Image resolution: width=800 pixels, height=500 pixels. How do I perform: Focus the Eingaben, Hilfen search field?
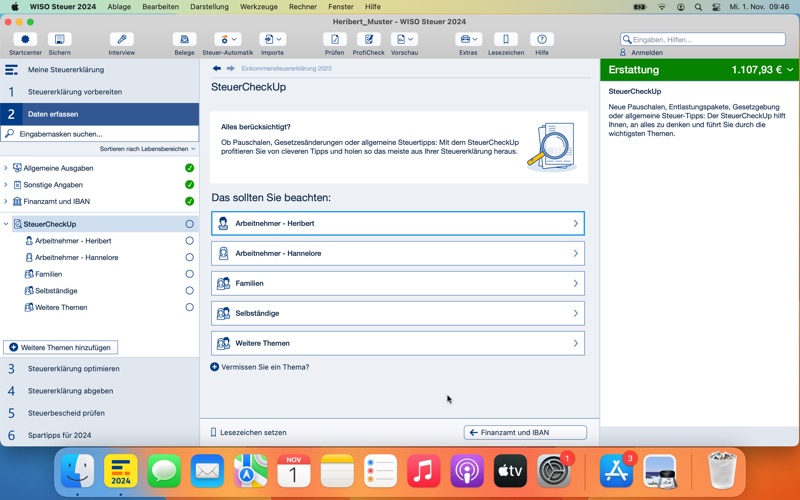(x=703, y=39)
